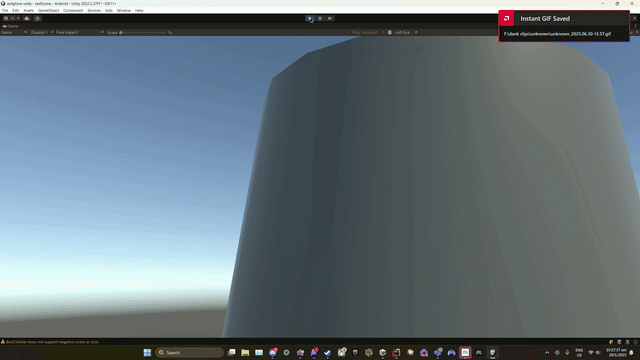Open the JetBrains Rider taskbar icon
The width and height of the screenshot is (640, 360).
pyautogui.click(x=396, y=352)
